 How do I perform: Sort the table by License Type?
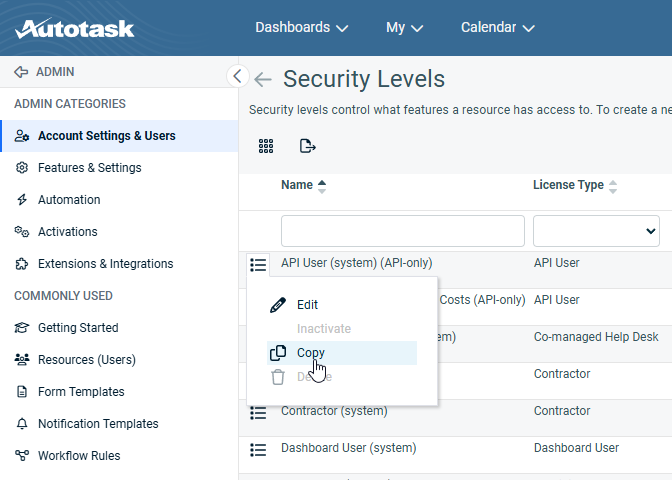[x=575, y=186]
